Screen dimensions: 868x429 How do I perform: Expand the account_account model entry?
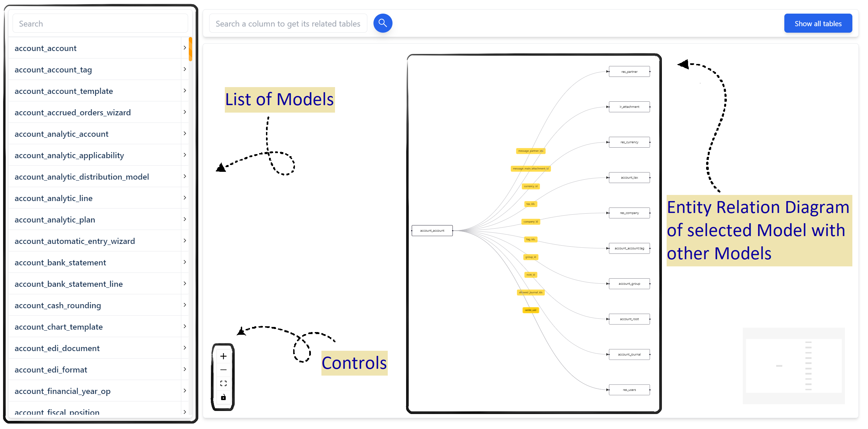(185, 48)
